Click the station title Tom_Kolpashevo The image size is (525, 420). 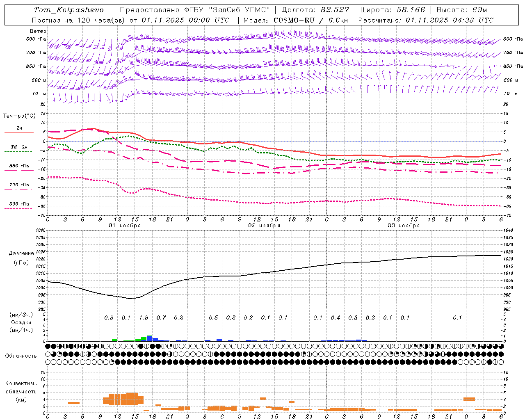tap(68, 10)
